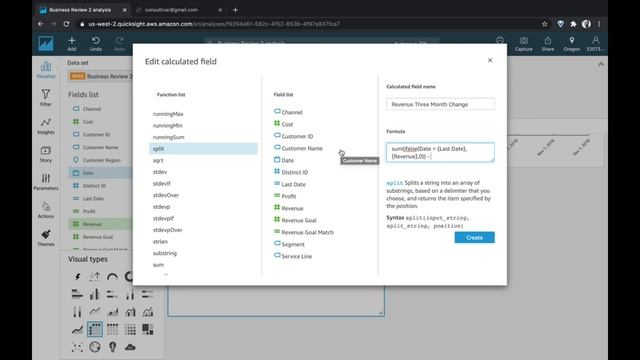
Task: Select the split function
Action: coord(203,149)
